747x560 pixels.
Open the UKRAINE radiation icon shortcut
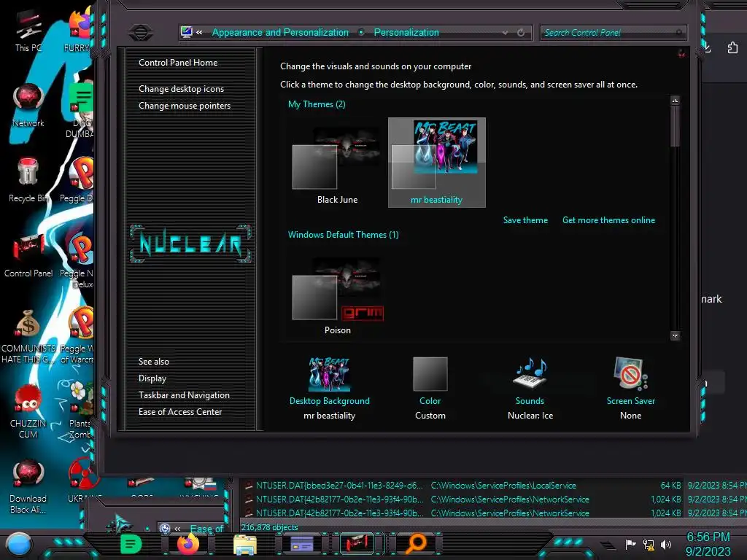[x=83, y=480]
